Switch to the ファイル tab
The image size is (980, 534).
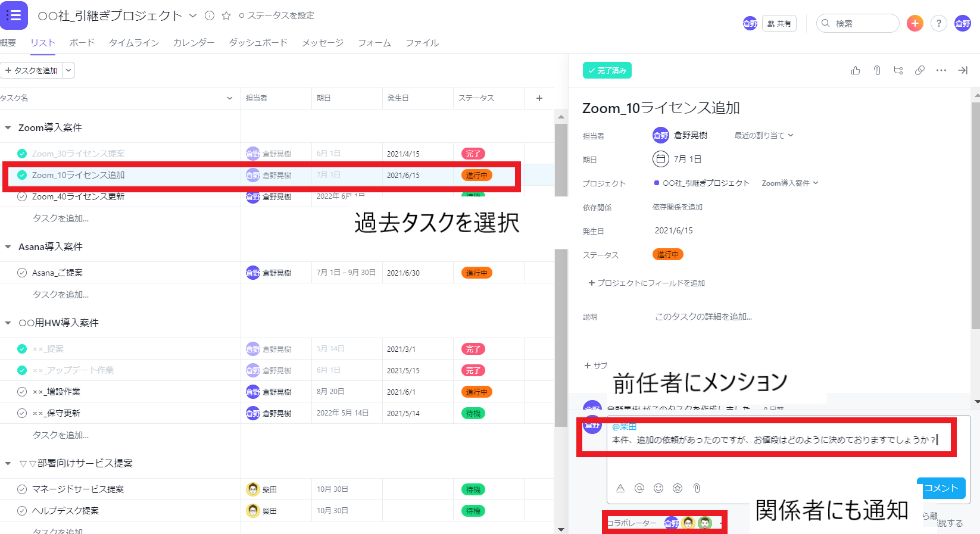click(x=422, y=43)
